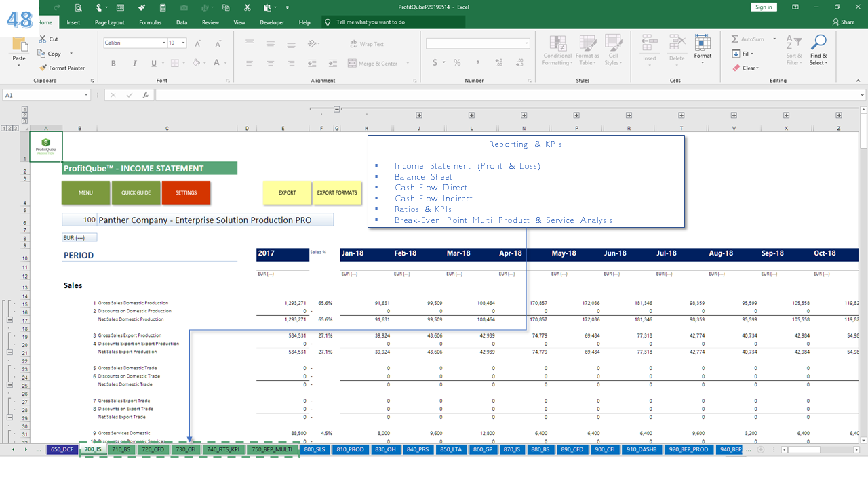The image size is (868, 488).
Task: Click the Borders grid icon
Action: pyautogui.click(x=175, y=63)
